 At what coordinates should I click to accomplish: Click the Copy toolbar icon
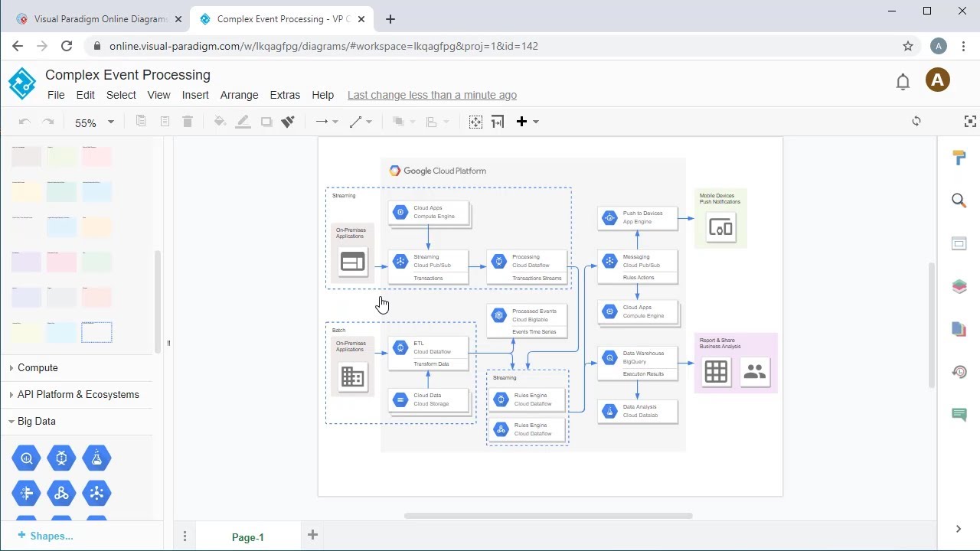(141, 122)
